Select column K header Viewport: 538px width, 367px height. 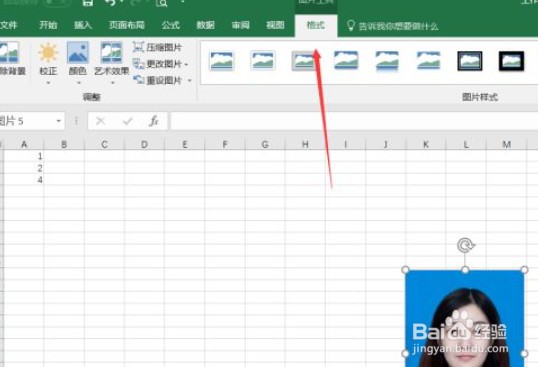[426, 144]
